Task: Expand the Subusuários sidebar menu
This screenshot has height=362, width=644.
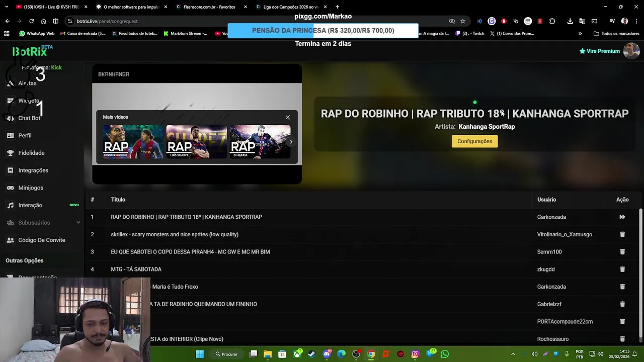Action: [x=42, y=223]
